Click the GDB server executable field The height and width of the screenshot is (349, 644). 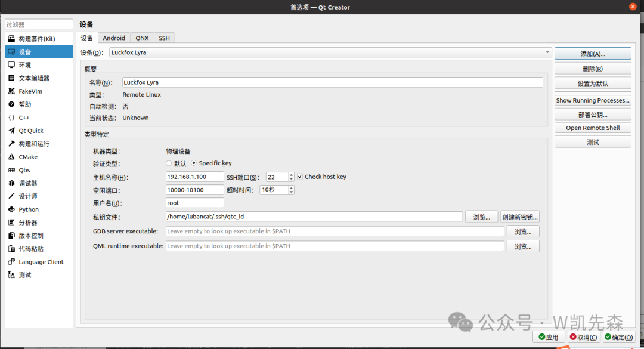pyautogui.click(x=335, y=231)
